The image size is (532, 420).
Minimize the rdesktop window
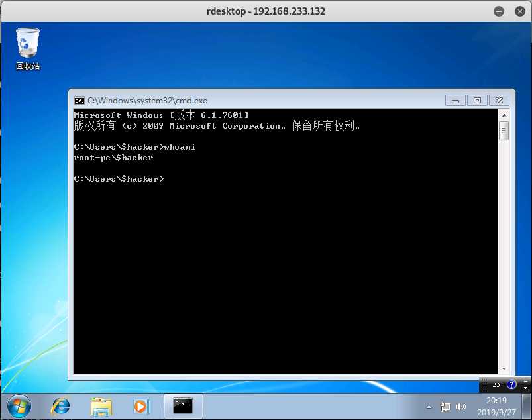tap(499, 11)
